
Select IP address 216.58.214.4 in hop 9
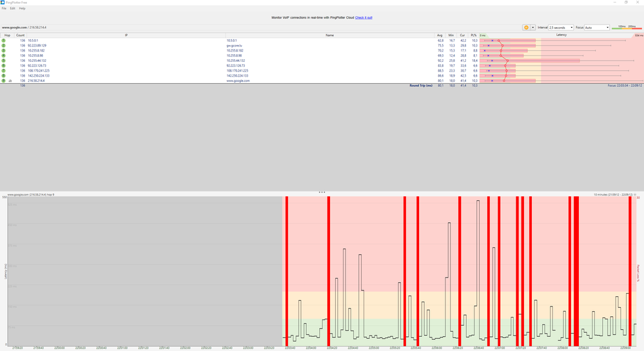pyautogui.click(x=36, y=81)
